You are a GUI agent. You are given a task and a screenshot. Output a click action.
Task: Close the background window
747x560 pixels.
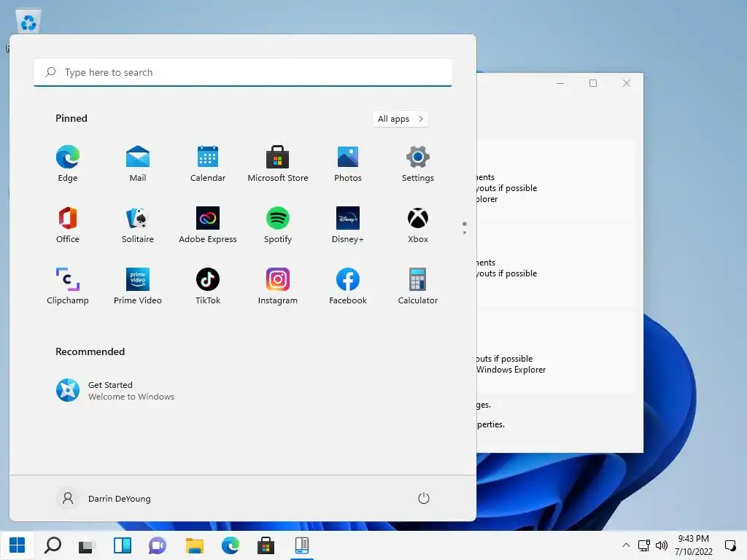coord(627,83)
